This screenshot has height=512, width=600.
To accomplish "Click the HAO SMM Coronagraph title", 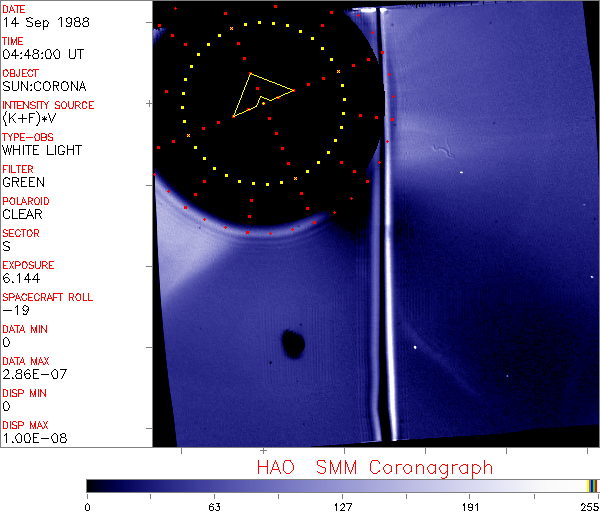I will click(374, 467).
